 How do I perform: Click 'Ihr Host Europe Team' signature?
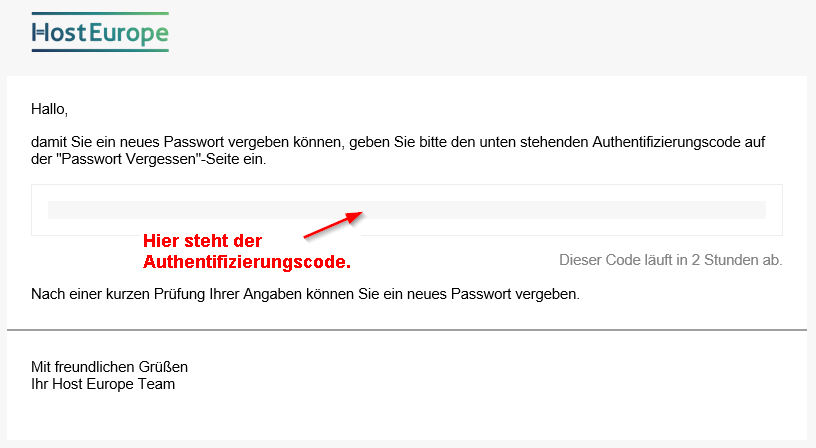pyautogui.click(x=103, y=384)
